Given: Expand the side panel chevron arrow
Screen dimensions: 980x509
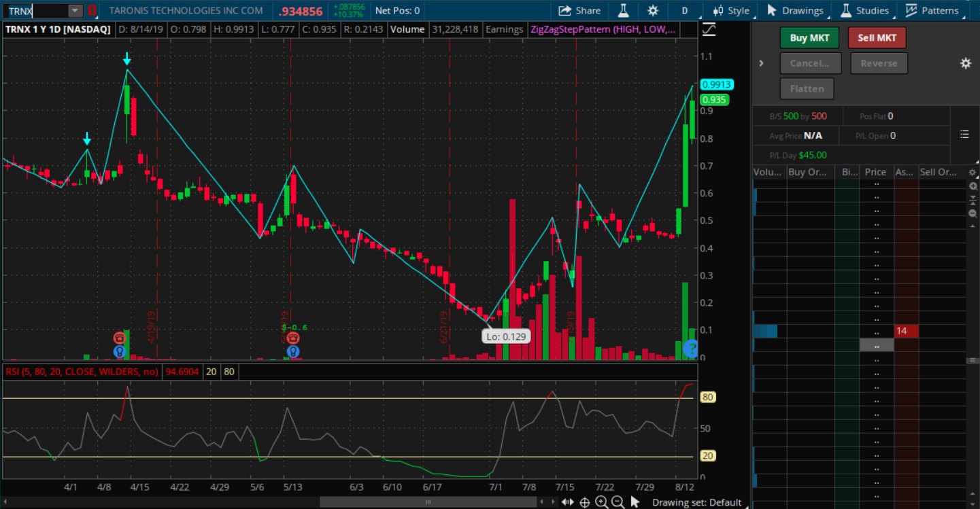Looking at the screenshot, I should point(761,63).
